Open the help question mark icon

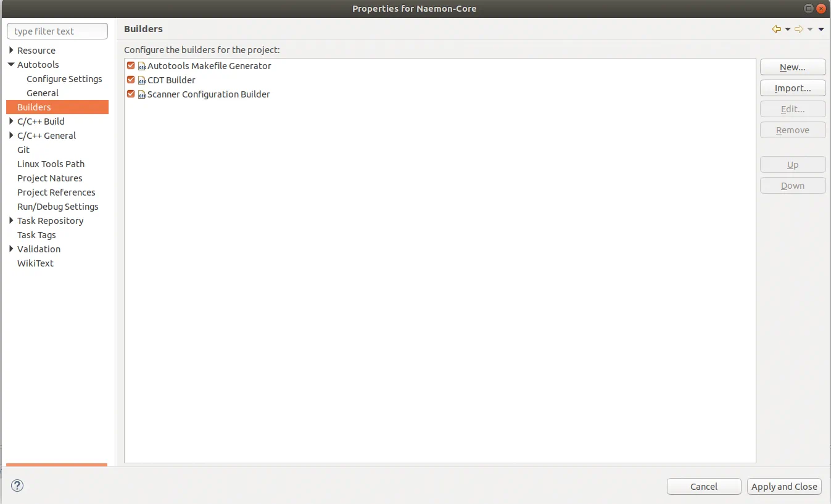coord(17,485)
